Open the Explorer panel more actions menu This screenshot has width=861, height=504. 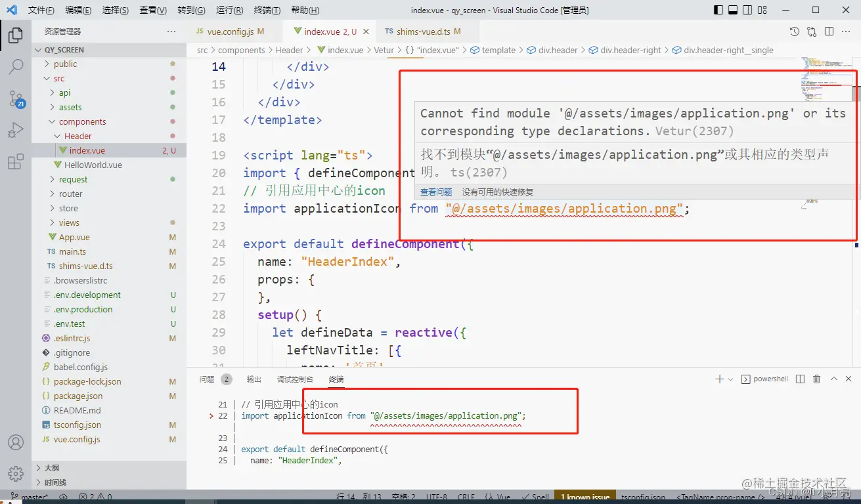tap(171, 31)
